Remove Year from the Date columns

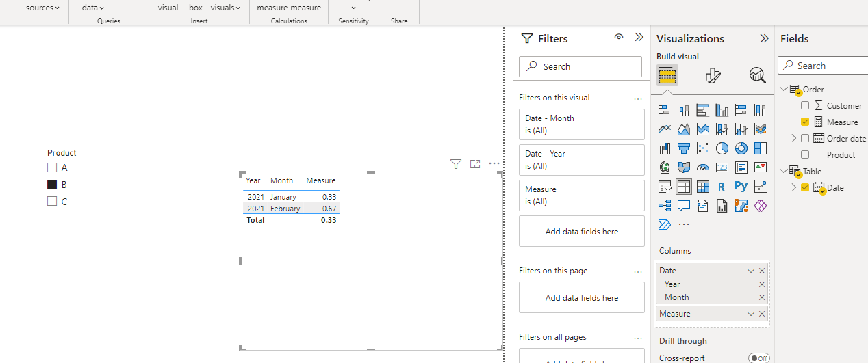point(762,284)
